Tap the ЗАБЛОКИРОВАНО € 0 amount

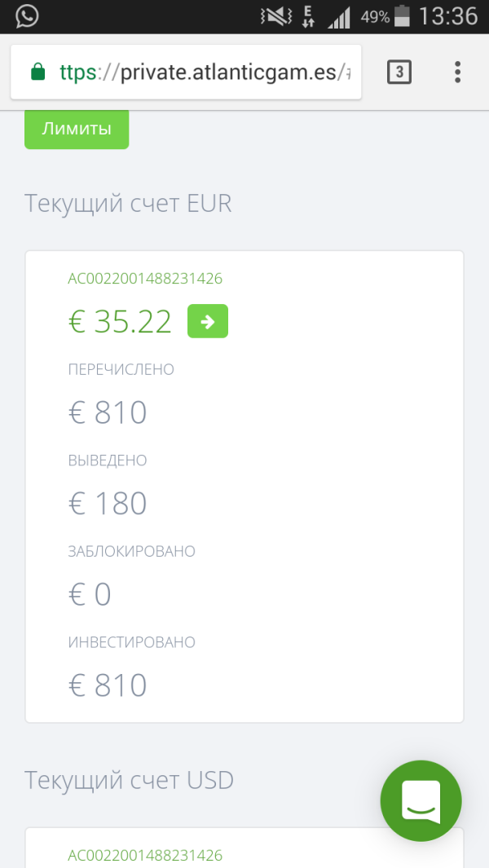(90, 594)
